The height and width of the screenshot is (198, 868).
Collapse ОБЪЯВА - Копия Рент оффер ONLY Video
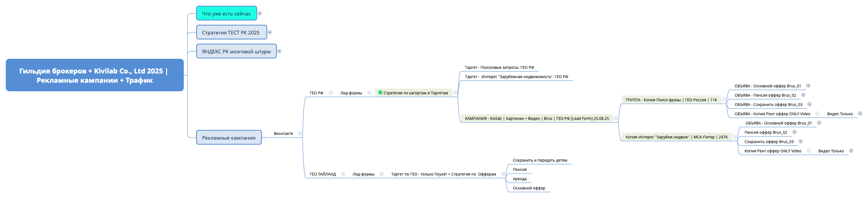click(818, 114)
